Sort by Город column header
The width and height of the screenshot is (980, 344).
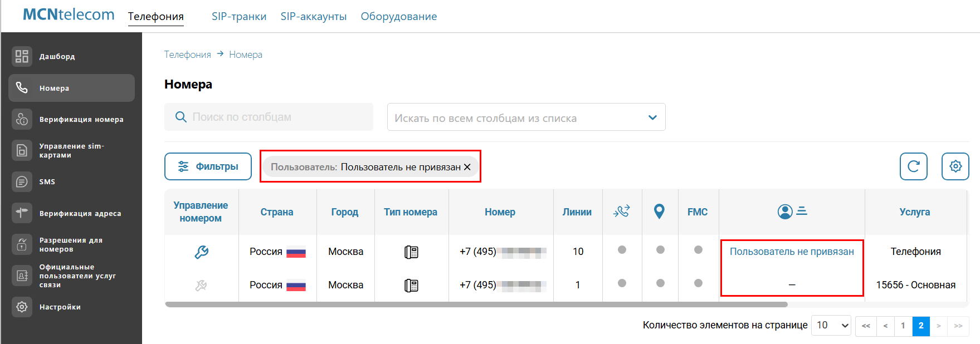tap(345, 212)
